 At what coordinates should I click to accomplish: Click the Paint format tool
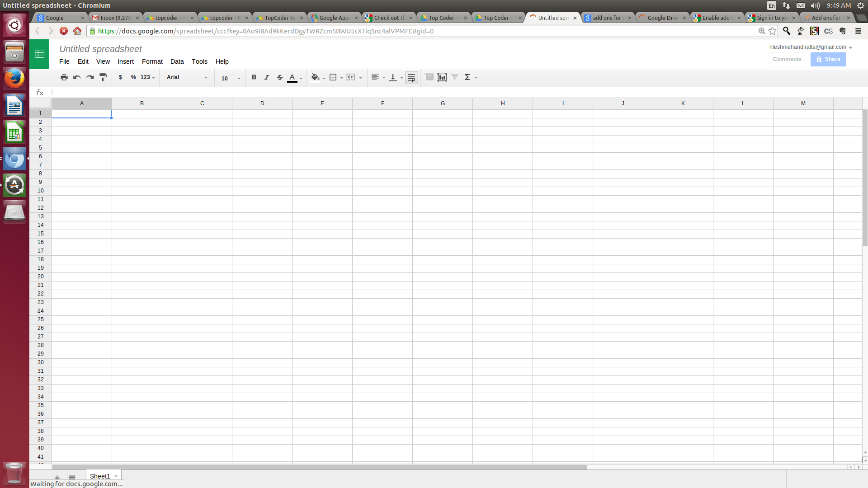(x=103, y=77)
